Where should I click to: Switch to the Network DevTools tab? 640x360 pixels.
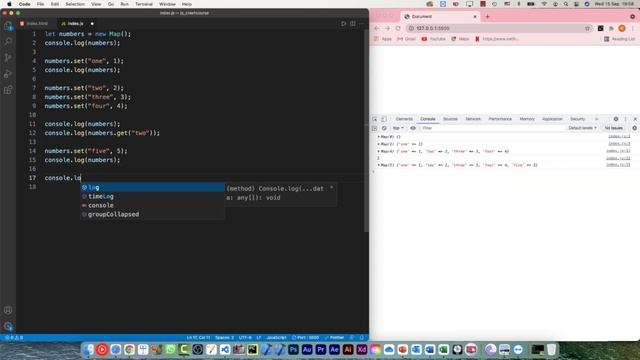point(473,119)
